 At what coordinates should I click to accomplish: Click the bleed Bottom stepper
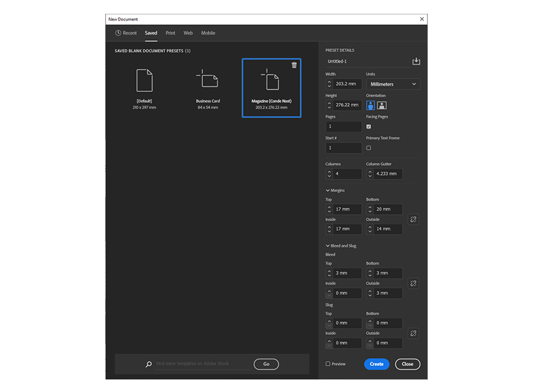370,273
